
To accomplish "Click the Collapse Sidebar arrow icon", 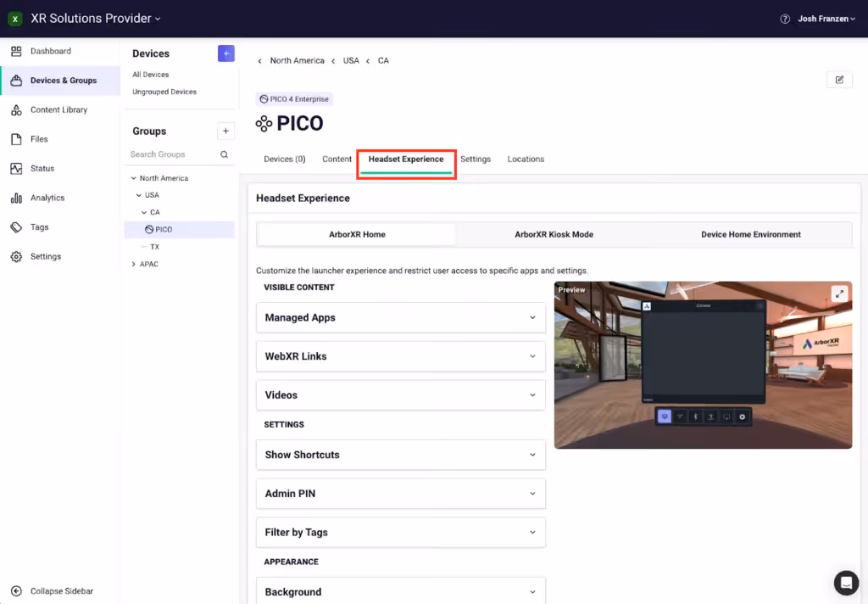I will point(16,591).
